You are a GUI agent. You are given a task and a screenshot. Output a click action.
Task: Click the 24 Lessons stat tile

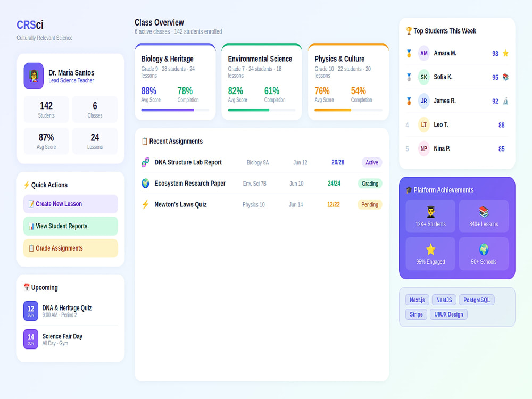[95, 141]
